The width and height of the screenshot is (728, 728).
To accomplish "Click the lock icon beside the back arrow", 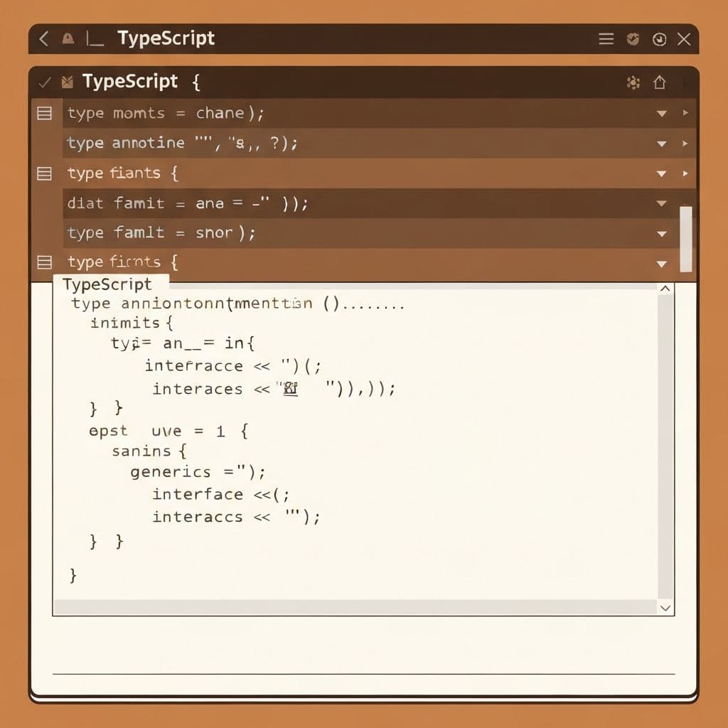I will [68, 39].
